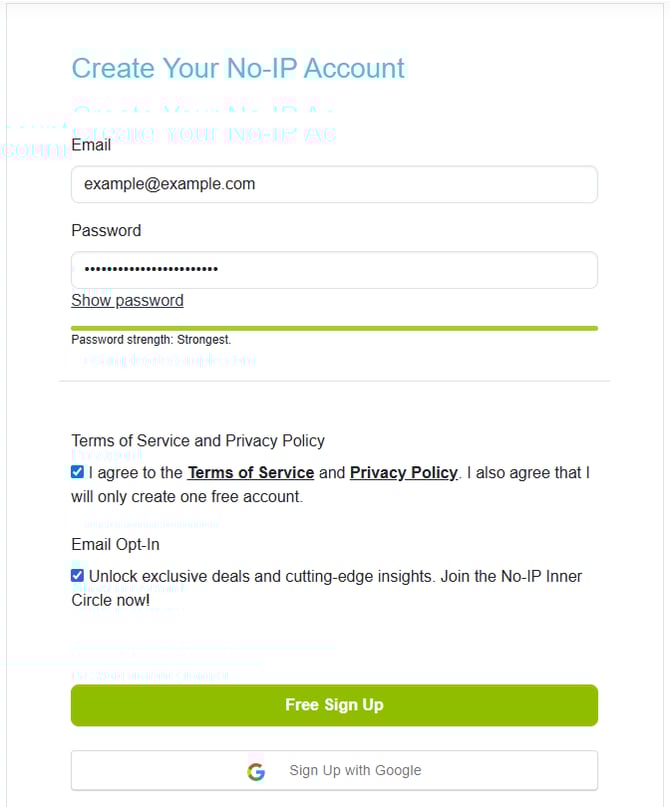Click the Google logo icon

[256, 771]
